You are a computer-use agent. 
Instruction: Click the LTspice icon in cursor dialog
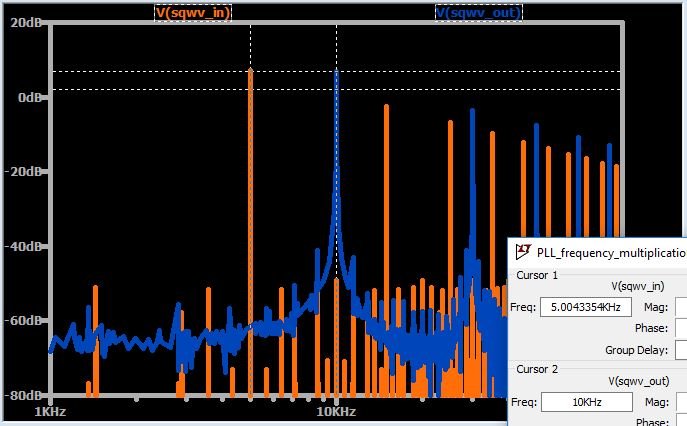(523, 252)
